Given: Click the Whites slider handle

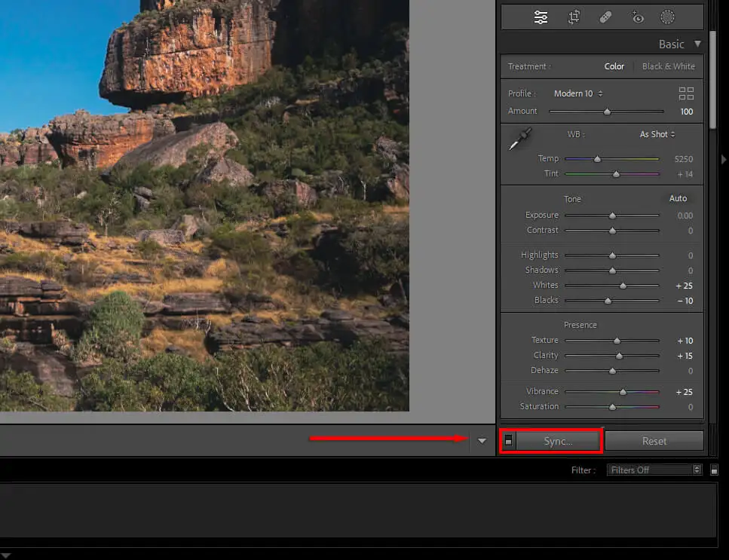Looking at the screenshot, I should pos(623,286).
